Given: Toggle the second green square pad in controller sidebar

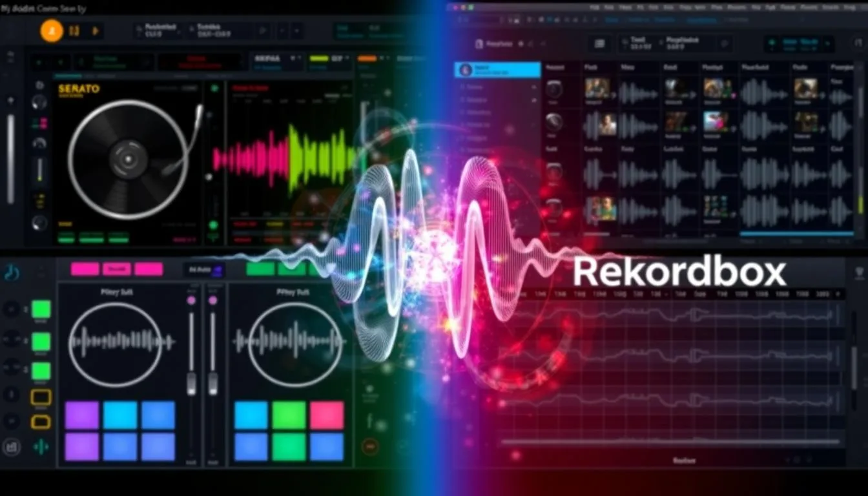Looking at the screenshot, I should [41, 341].
